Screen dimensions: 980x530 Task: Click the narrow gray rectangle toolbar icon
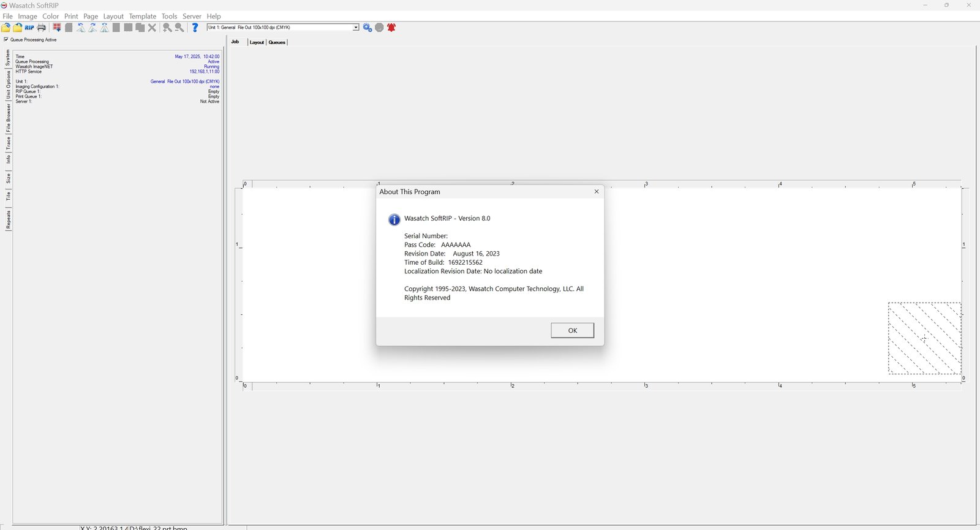coord(116,28)
